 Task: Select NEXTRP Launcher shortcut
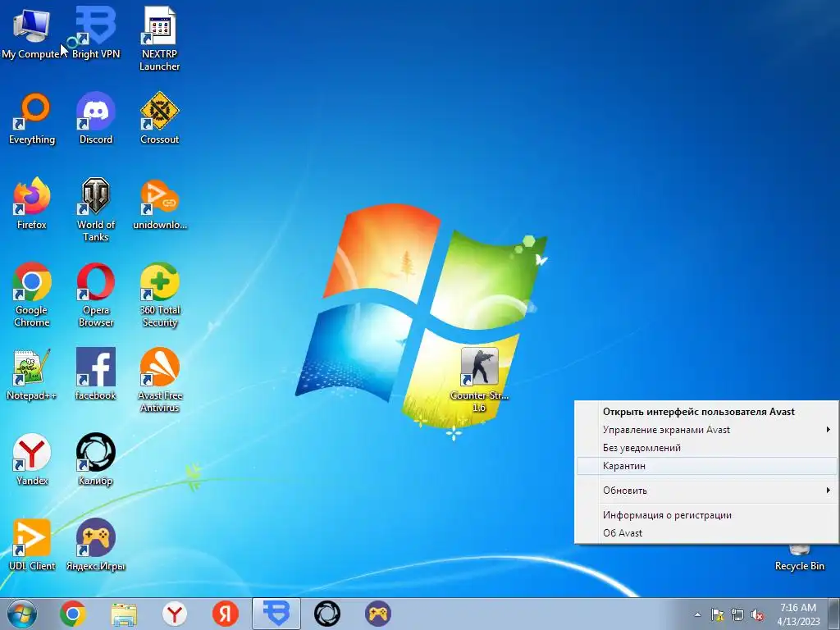pos(160,39)
